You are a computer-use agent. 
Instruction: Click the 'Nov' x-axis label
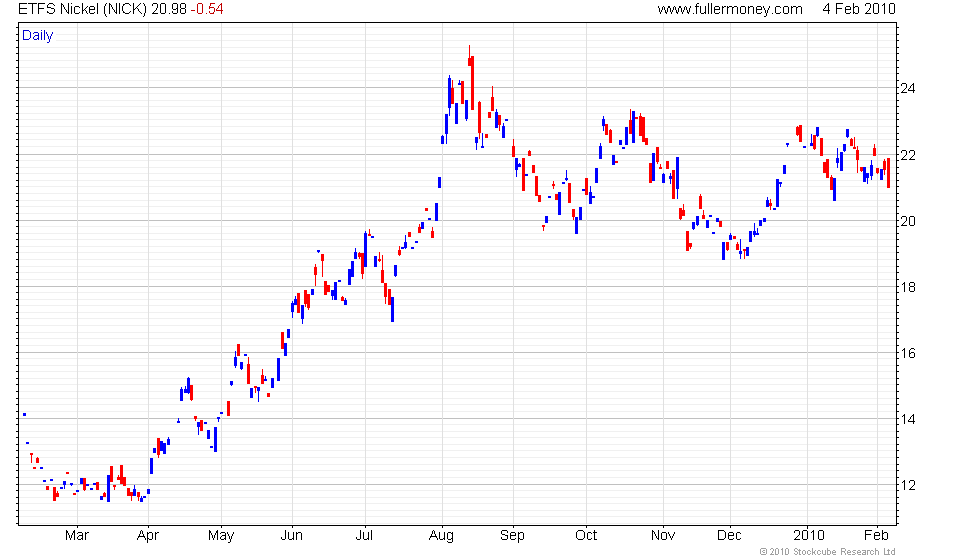(x=662, y=536)
